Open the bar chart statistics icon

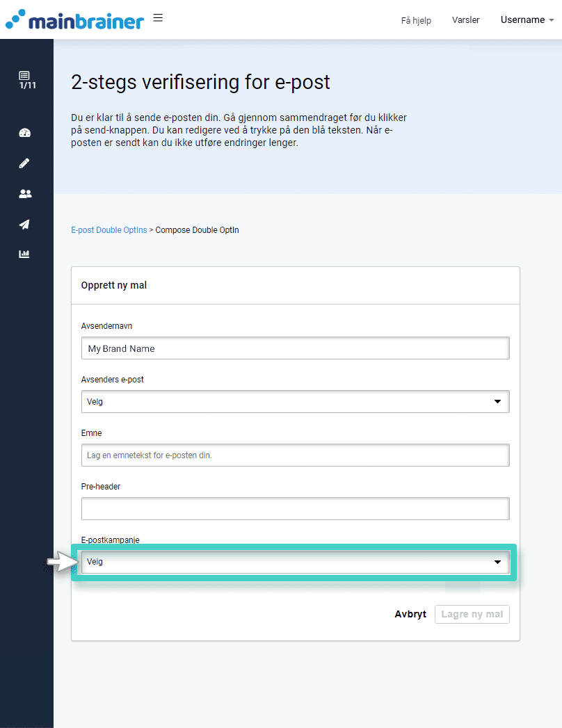(25, 254)
